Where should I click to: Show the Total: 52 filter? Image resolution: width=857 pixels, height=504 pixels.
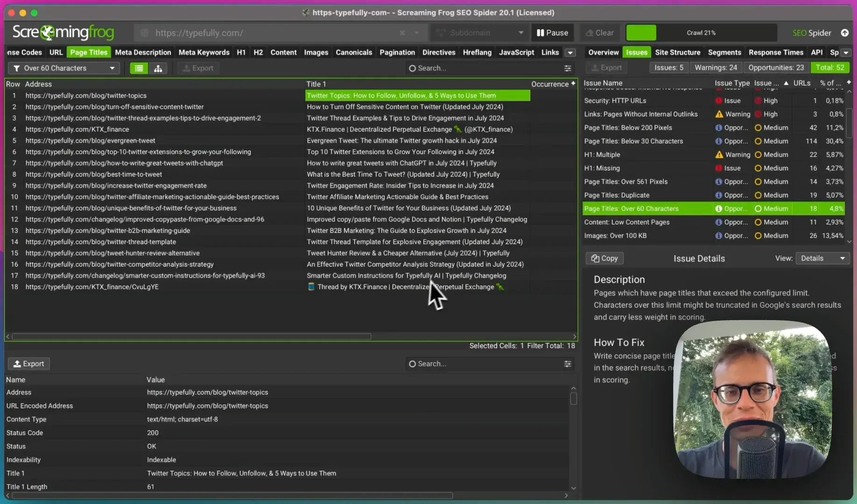pos(829,68)
